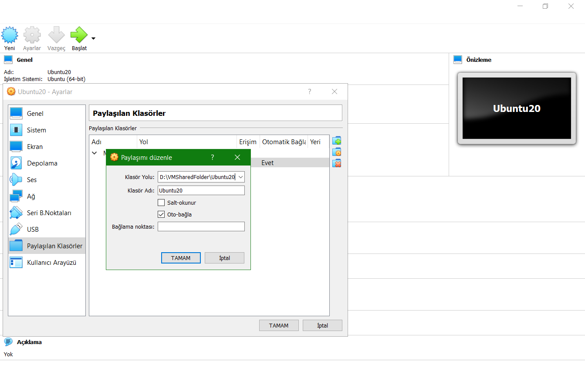Restore down the main window
The width and height of the screenshot is (585, 392).
pyautogui.click(x=545, y=6)
